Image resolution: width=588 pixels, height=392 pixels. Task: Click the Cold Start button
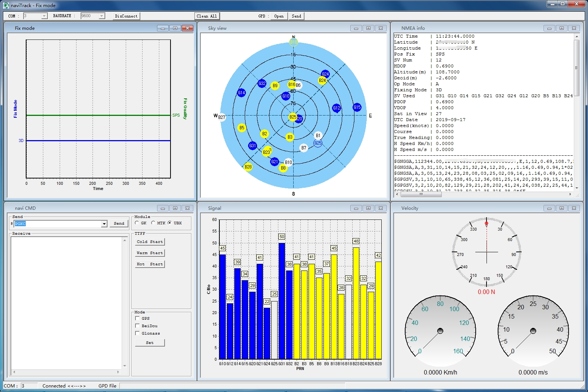coord(150,242)
